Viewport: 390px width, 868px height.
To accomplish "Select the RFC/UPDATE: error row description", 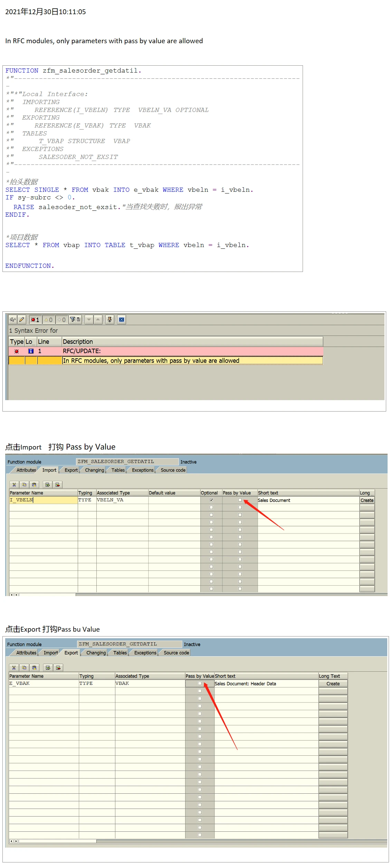I will [x=192, y=351].
